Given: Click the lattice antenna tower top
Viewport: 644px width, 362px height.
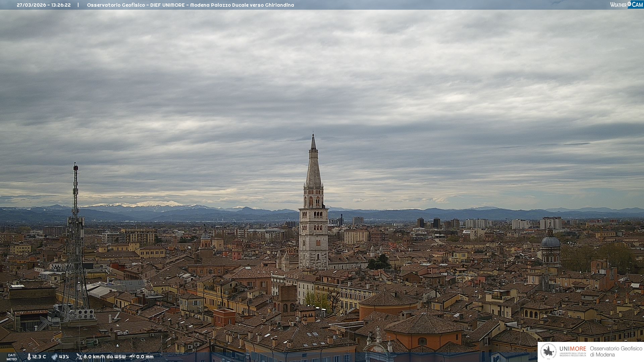Looking at the screenshot, I should pyautogui.click(x=76, y=168).
